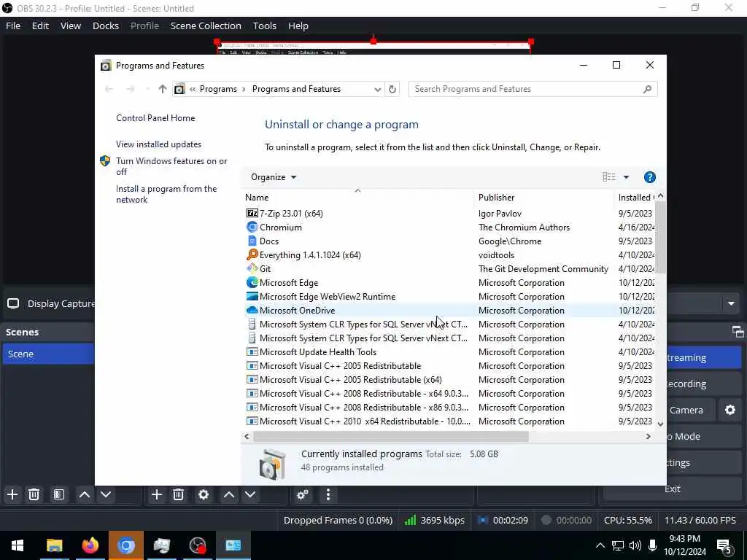
Task: Click View installed updates link
Action: [158, 144]
